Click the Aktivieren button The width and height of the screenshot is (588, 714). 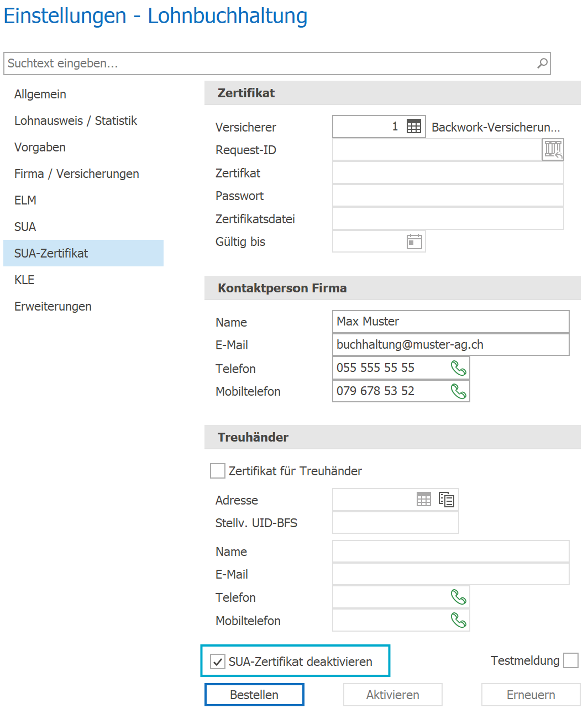[x=393, y=695]
